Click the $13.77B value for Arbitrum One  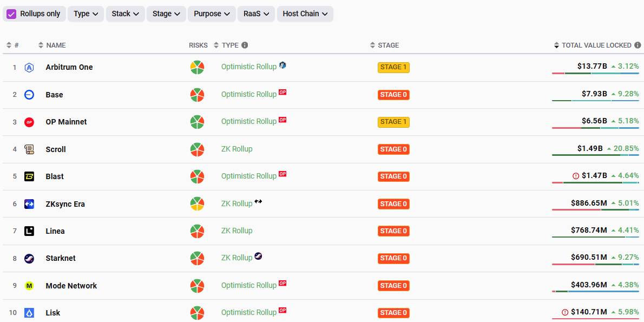click(592, 66)
